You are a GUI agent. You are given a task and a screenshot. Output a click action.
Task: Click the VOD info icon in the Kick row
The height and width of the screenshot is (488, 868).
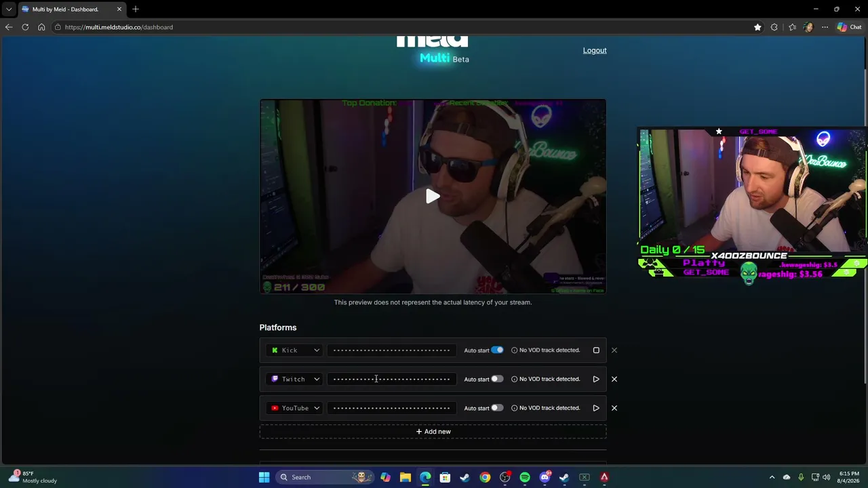[514, 350]
